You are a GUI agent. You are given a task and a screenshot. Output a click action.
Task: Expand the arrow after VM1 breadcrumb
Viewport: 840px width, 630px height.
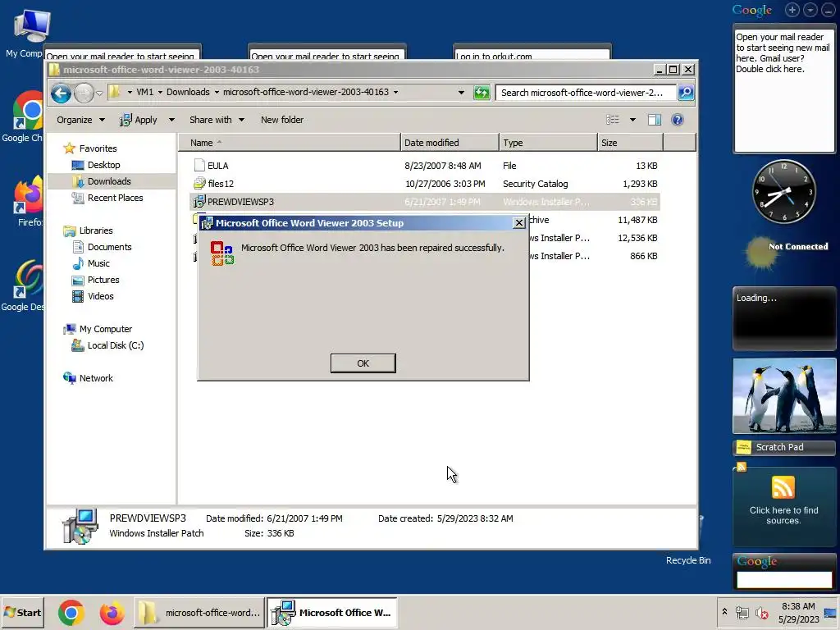pyautogui.click(x=160, y=92)
